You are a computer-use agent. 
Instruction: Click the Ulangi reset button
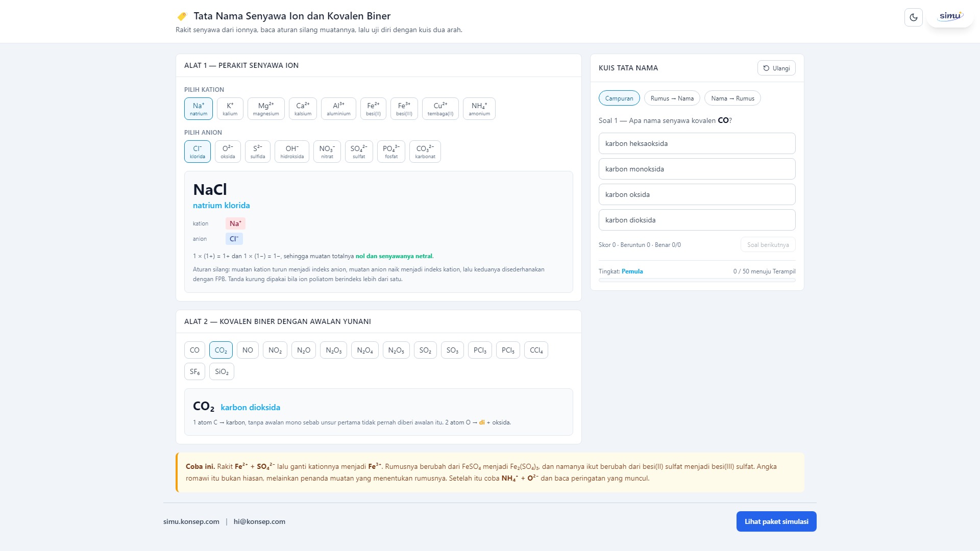pos(776,68)
